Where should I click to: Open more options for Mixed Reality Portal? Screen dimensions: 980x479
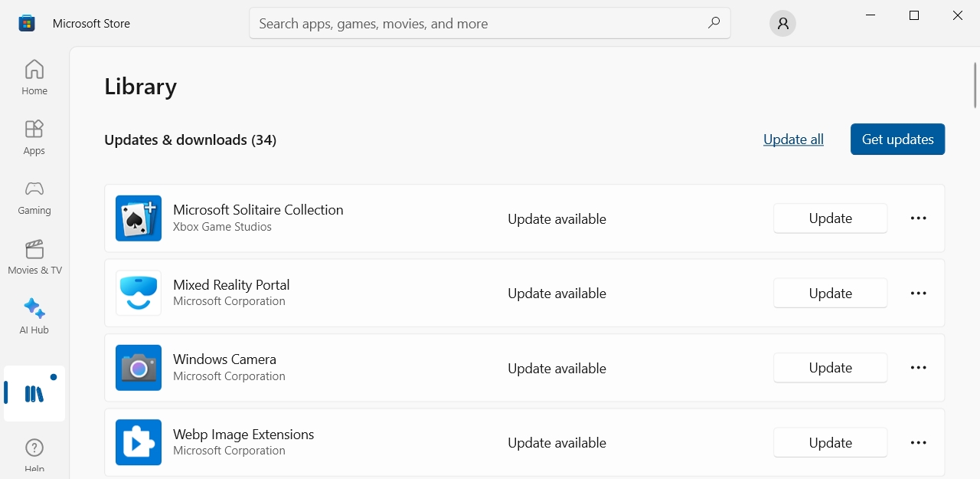click(x=919, y=293)
